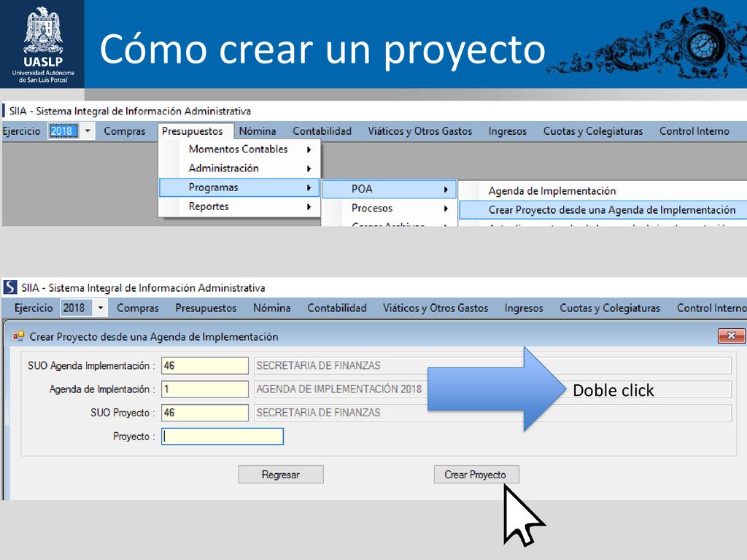
Task: Focus the Agenda de Implentación field
Action: pyautogui.click(x=205, y=389)
